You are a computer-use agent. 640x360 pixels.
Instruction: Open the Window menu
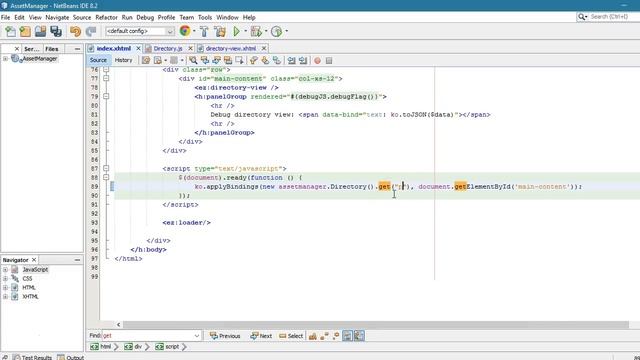227,18
